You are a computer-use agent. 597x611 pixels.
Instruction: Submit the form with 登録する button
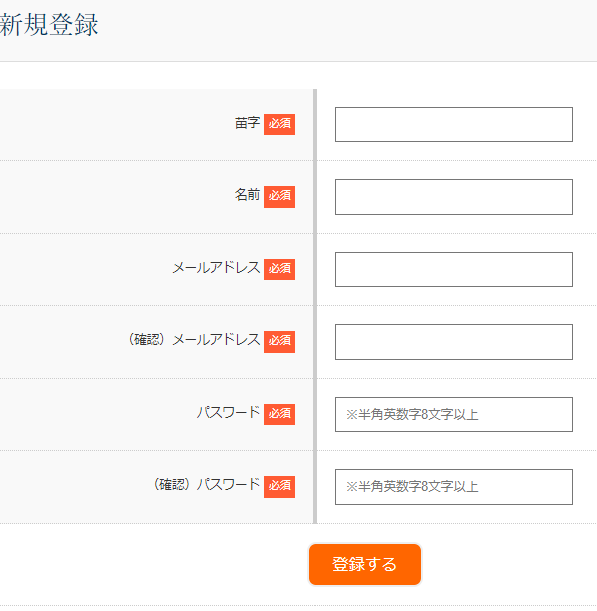click(x=365, y=564)
